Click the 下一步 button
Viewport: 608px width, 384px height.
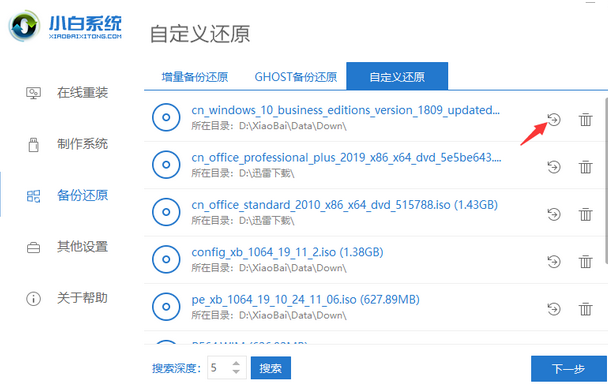coord(568,368)
